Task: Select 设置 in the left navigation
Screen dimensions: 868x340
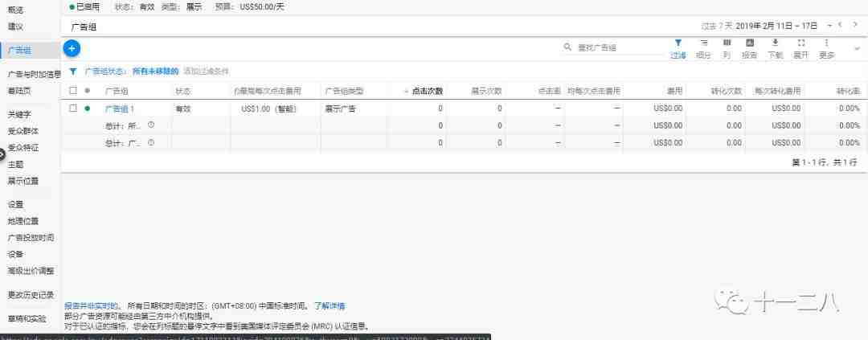Action: [15, 204]
